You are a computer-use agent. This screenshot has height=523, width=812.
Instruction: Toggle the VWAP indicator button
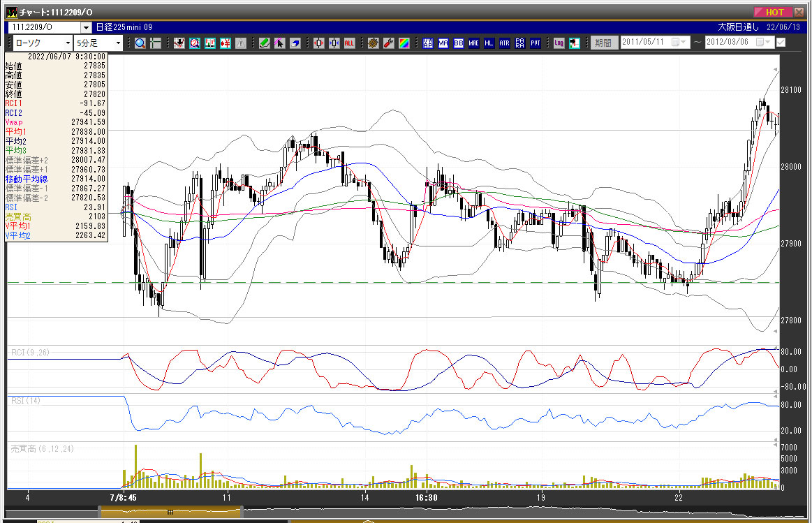[x=428, y=43]
